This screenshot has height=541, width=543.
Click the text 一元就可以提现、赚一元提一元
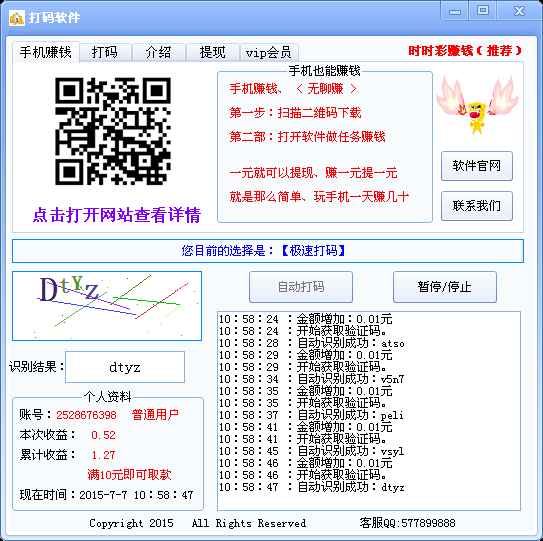pyautogui.click(x=313, y=172)
